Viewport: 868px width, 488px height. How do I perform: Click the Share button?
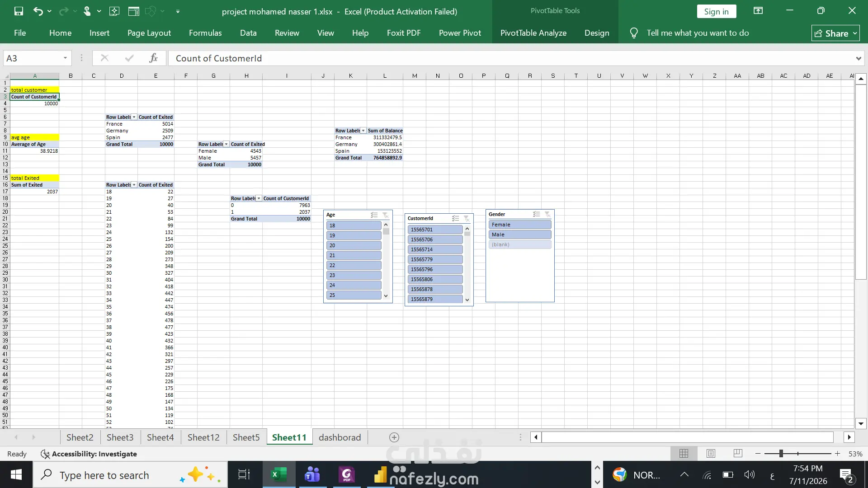click(835, 33)
